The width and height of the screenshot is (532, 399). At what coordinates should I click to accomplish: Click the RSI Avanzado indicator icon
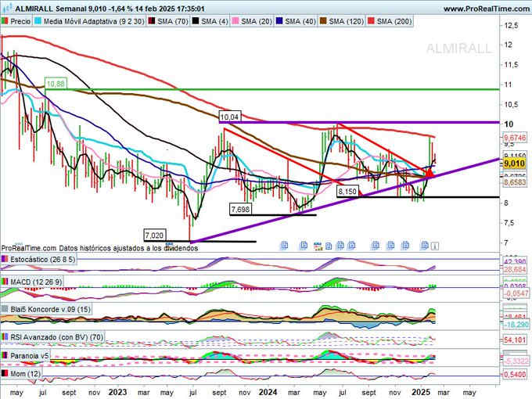click(x=5, y=337)
